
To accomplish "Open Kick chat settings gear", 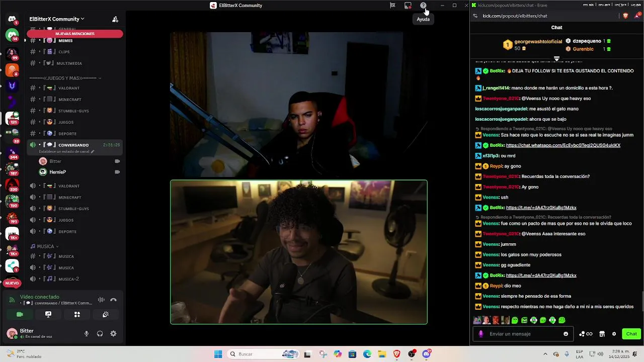I will [614, 334].
